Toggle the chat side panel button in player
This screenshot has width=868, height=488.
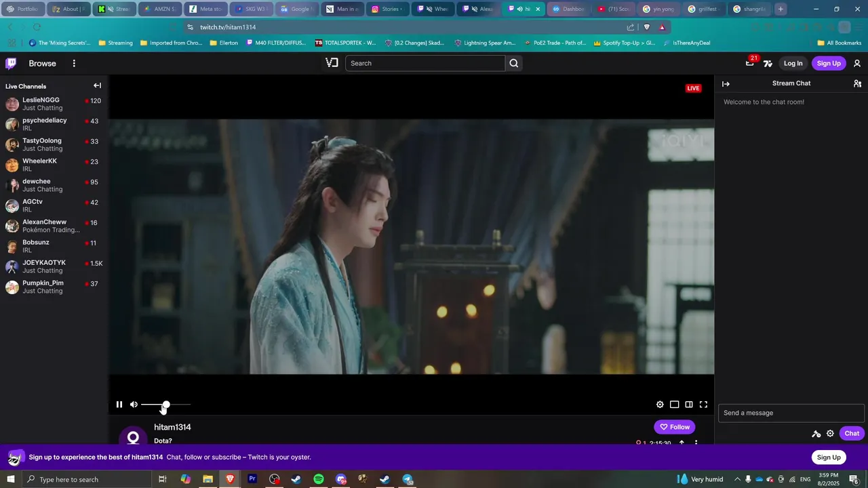(x=689, y=405)
